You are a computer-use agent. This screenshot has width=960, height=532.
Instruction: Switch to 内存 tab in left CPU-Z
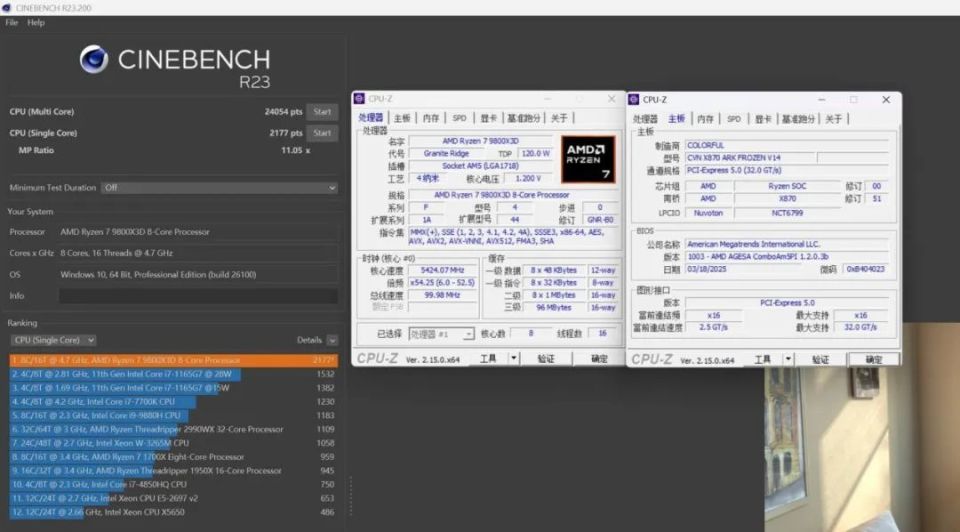coord(431,118)
